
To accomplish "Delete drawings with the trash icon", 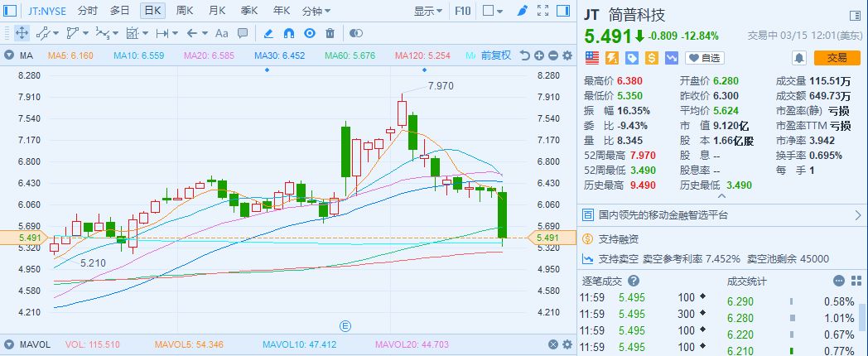I will (330, 33).
